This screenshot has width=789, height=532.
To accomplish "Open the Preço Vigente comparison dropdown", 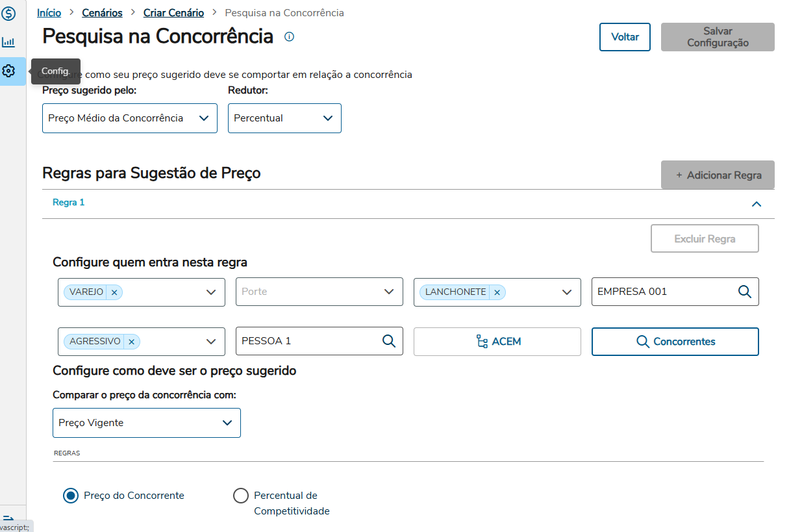I will point(146,423).
